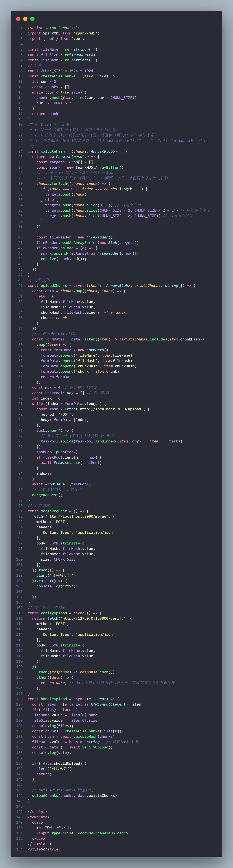This screenshot has width=233, height=868.
Task: Select the alert('秒传成功') statement
Action: [54, 769]
